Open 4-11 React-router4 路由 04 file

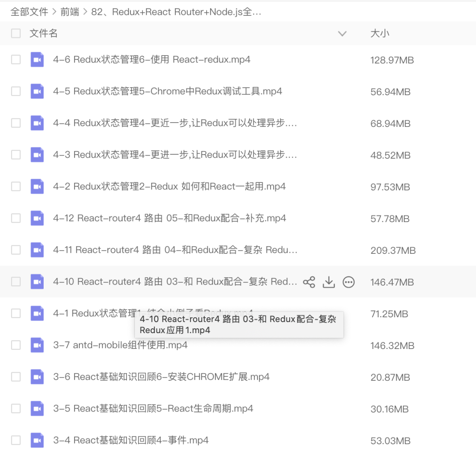(x=175, y=250)
